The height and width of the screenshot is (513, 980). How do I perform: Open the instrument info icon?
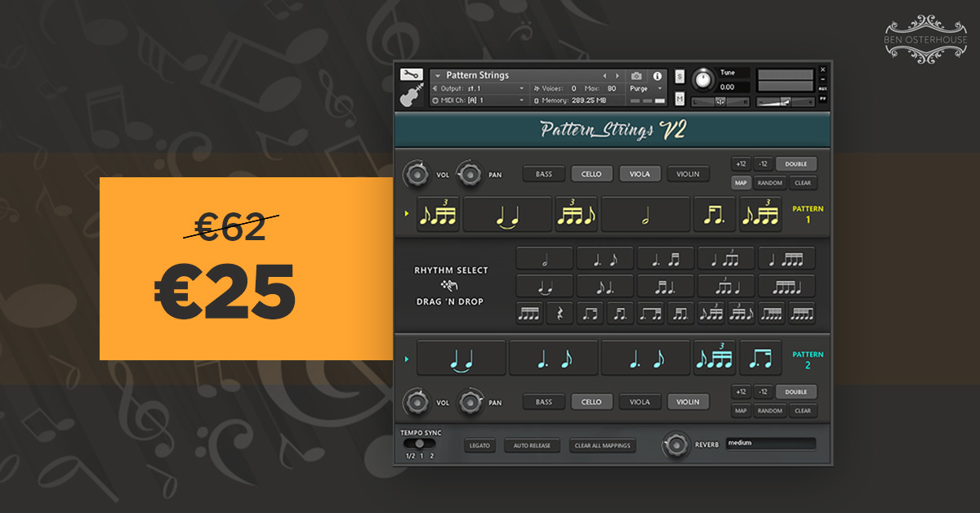(x=657, y=76)
